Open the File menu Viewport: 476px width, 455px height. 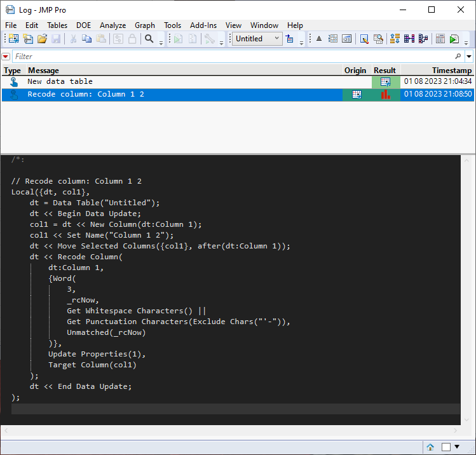11,25
